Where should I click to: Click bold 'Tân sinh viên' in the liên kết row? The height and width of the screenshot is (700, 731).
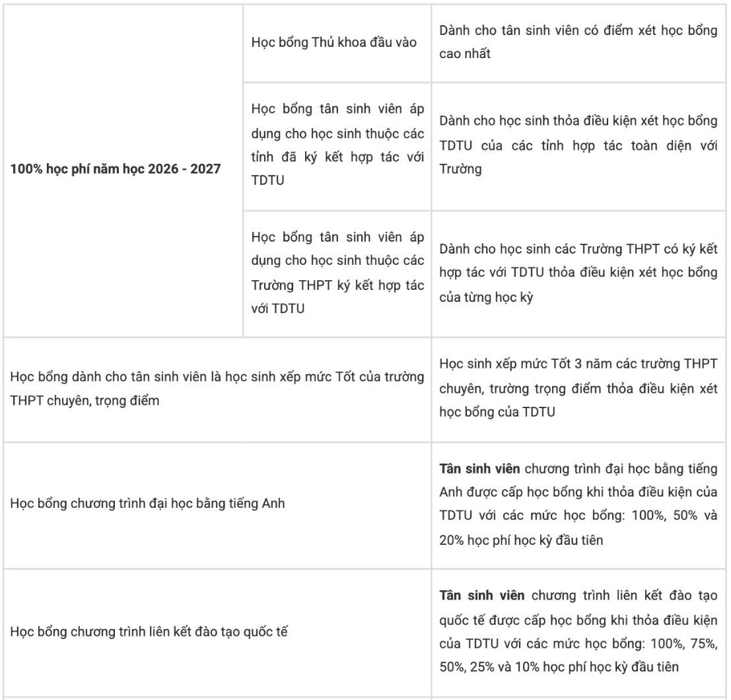[x=481, y=596]
